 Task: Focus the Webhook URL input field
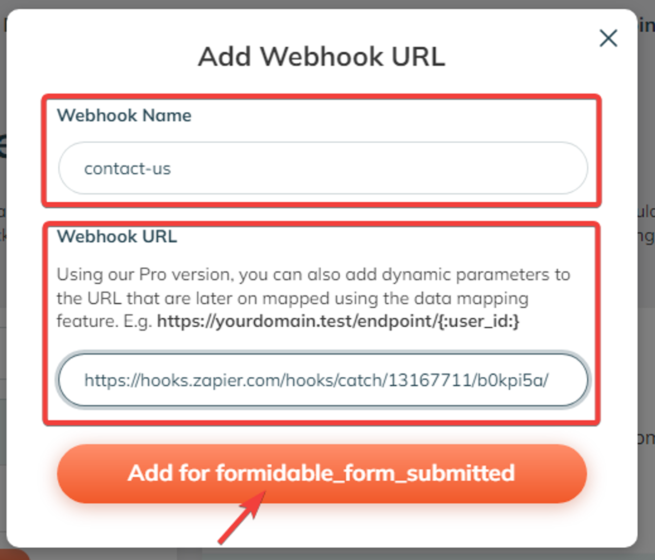point(322,380)
